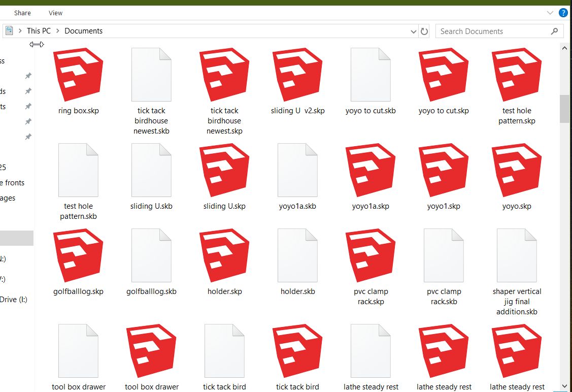Open the ring box.skp SketchUp file icon
This screenshot has height=392, width=572.
click(x=78, y=74)
